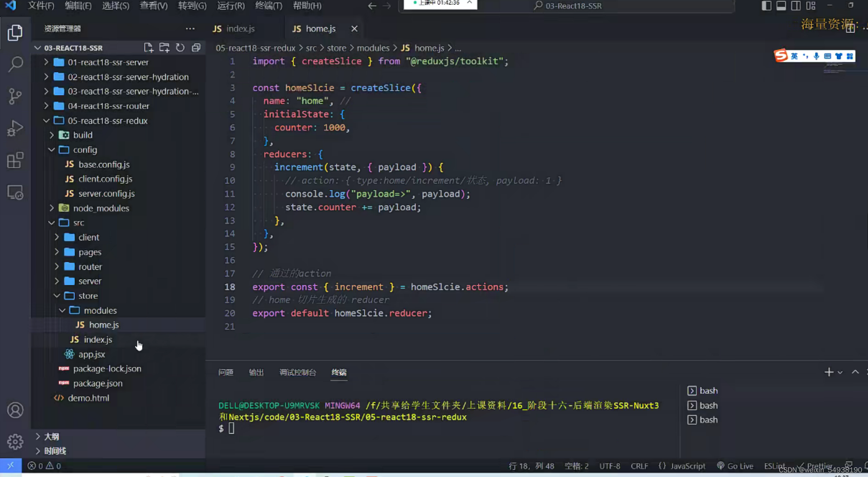Go to line via 行 18, 列 48
Viewport: 868px width, 477px height.
(532, 466)
